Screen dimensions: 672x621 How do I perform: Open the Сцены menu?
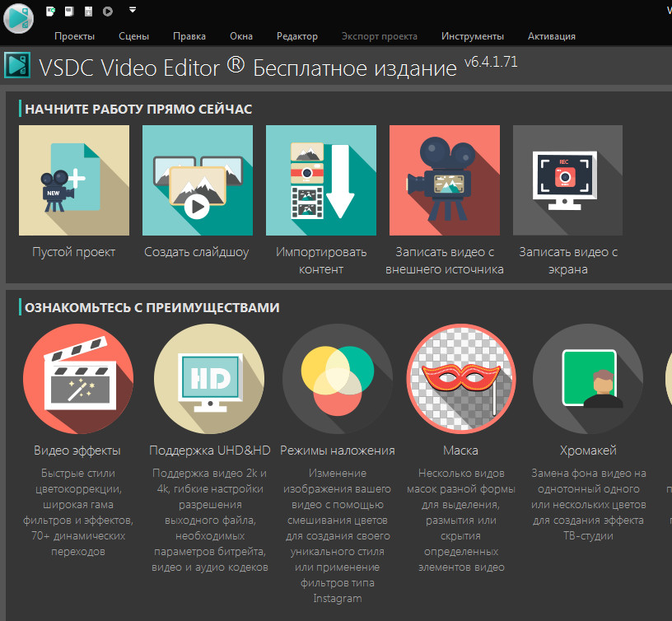coord(133,36)
